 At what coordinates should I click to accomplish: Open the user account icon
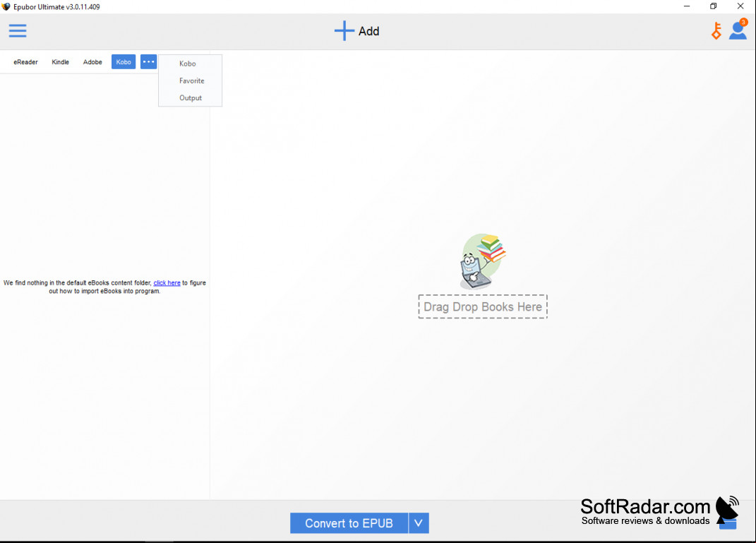(738, 30)
